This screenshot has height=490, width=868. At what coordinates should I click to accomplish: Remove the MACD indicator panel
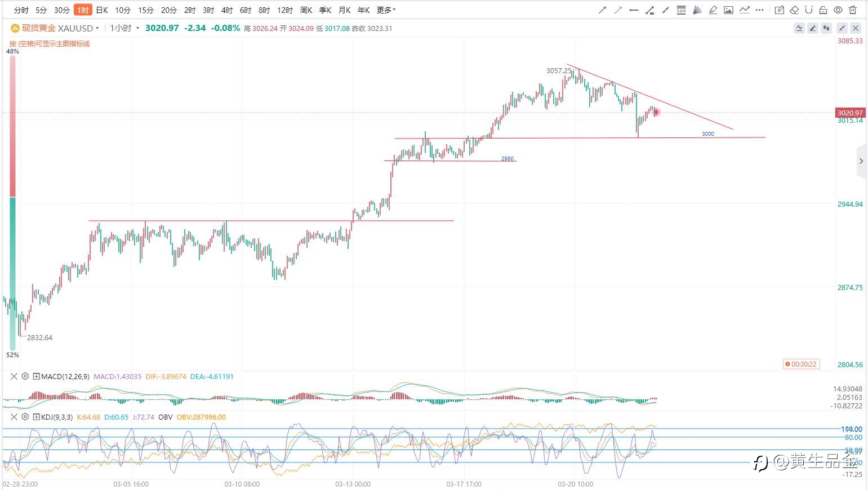14,376
